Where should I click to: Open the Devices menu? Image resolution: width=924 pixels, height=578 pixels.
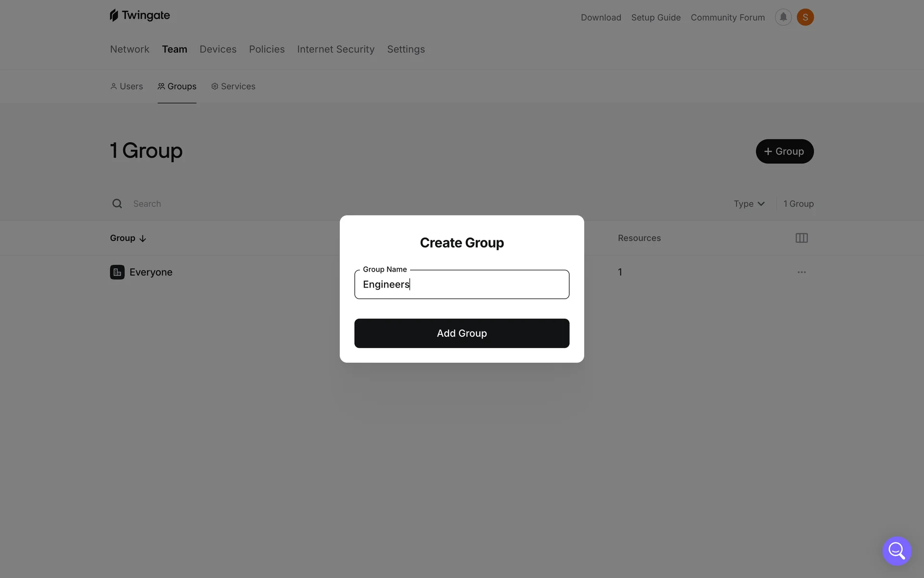[218, 49]
